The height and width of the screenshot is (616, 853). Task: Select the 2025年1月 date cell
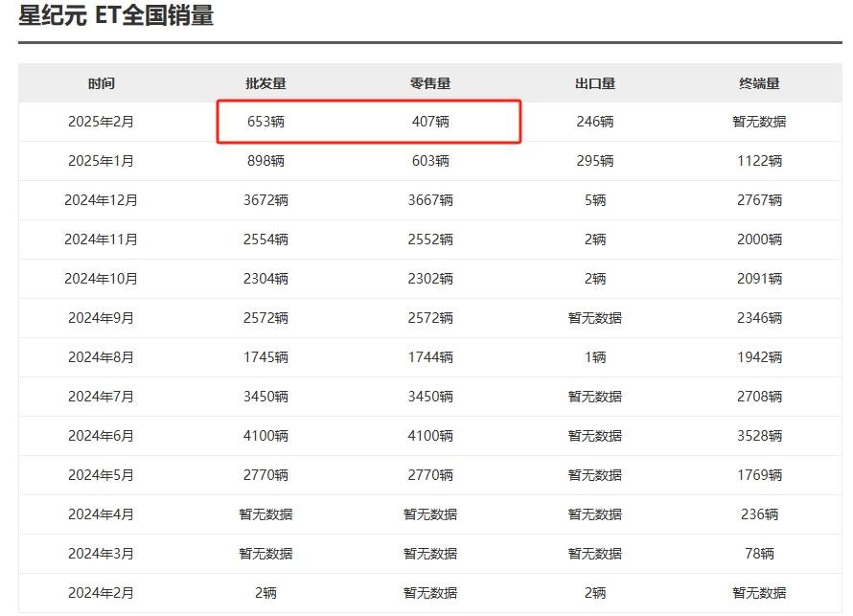tap(102, 161)
